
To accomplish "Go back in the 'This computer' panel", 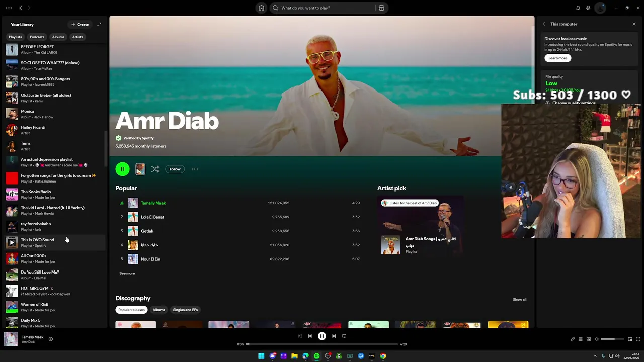I will click(544, 24).
